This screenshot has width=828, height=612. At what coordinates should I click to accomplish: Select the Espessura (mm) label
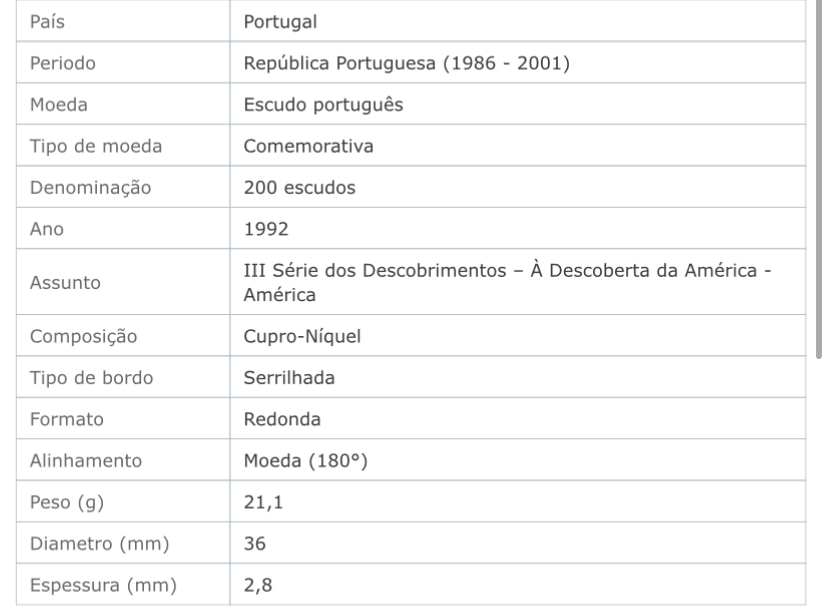[x=103, y=585]
